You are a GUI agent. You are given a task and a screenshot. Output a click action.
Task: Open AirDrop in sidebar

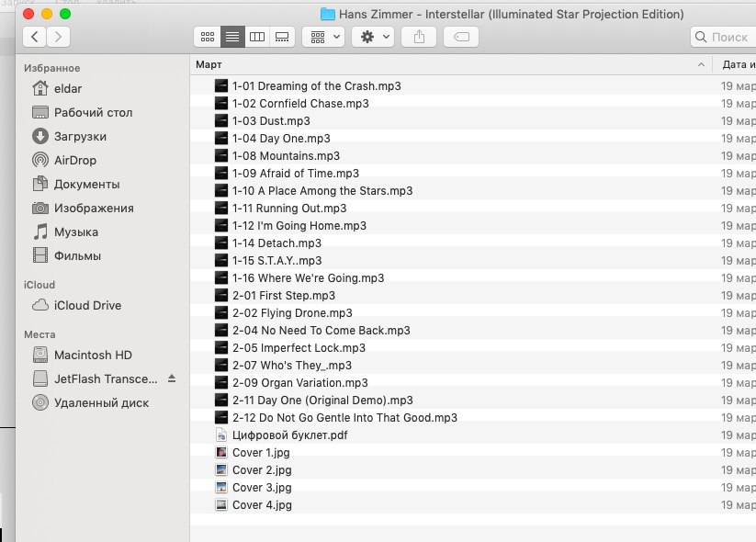(x=64, y=160)
